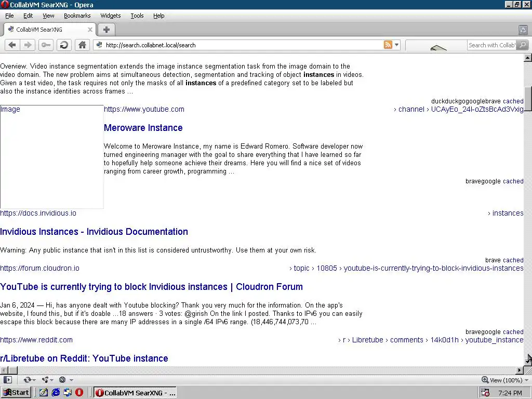This screenshot has height=399, width=532.
Task: Launch Outlook Express from quick launch
Action: point(68,393)
